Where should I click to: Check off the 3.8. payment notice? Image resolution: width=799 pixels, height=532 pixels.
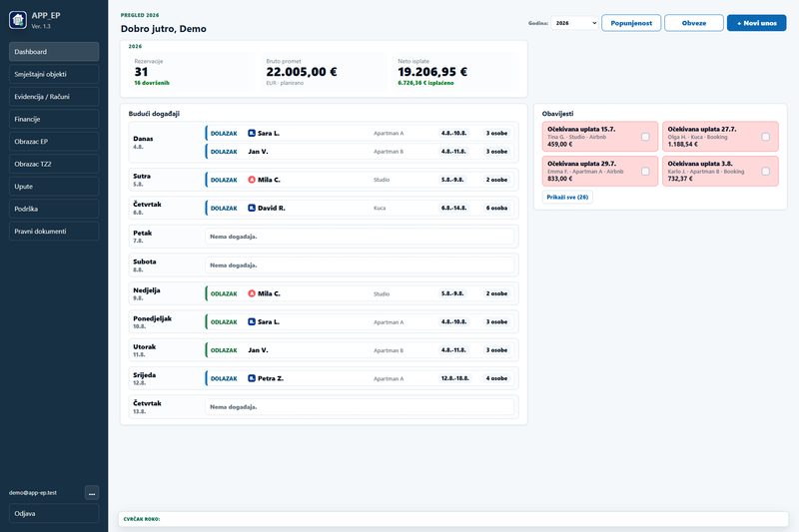(765, 172)
